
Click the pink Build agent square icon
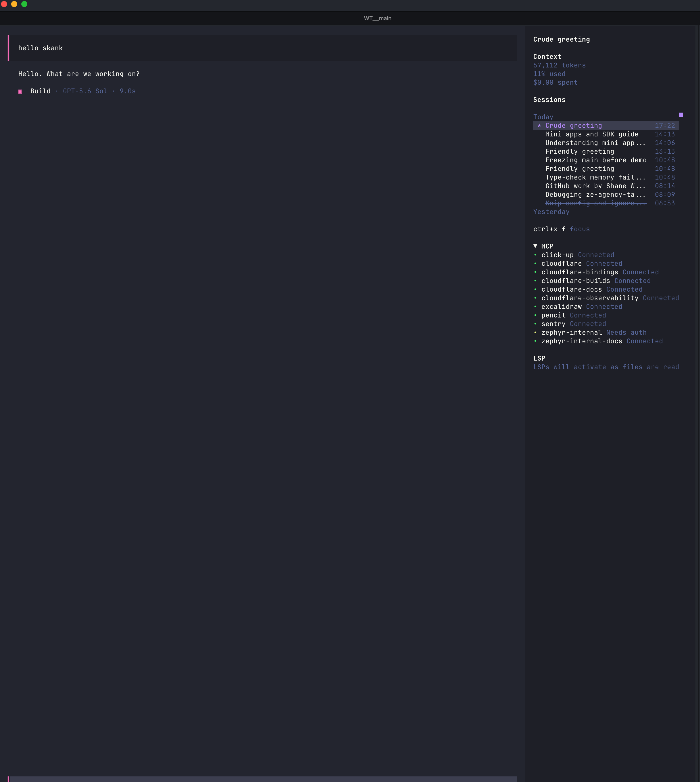coord(20,91)
